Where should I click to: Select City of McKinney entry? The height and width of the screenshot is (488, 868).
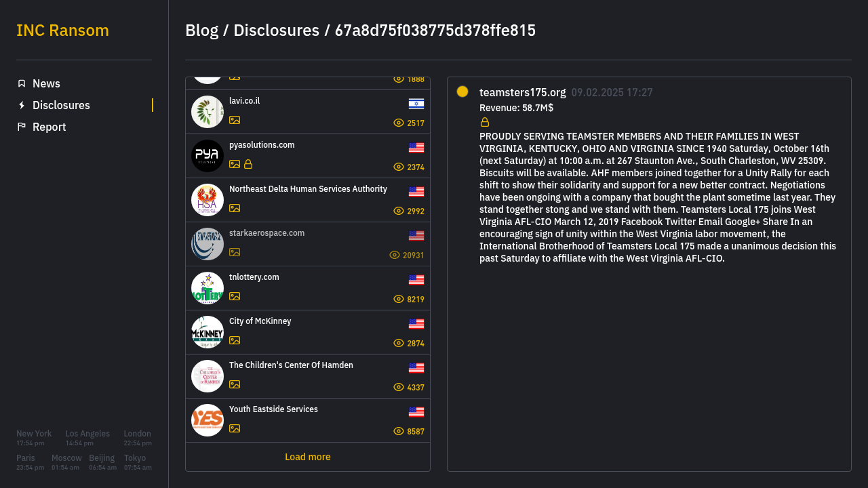[x=260, y=321]
